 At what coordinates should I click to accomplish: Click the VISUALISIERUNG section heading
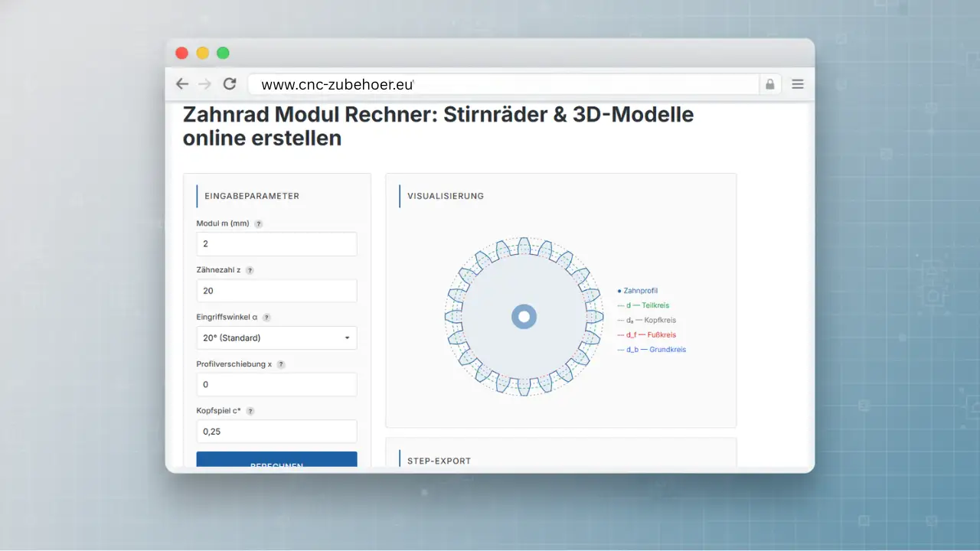click(446, 196)
